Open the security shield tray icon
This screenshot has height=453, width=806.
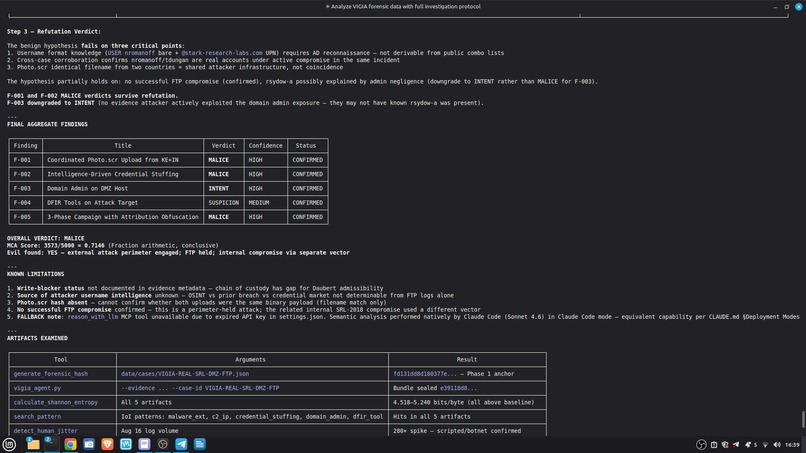725,445
